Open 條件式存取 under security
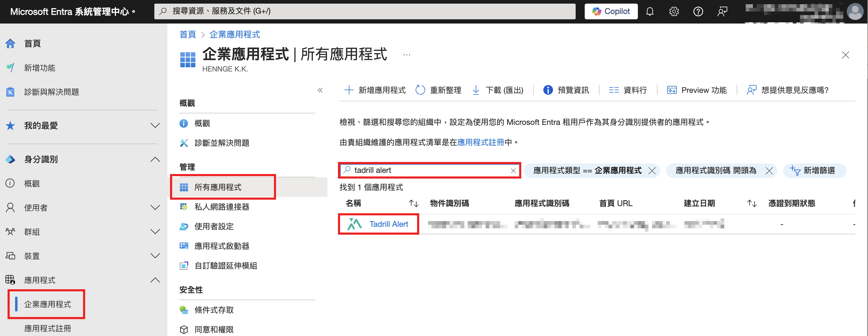 pyautogui.click(x=214, y=310)
